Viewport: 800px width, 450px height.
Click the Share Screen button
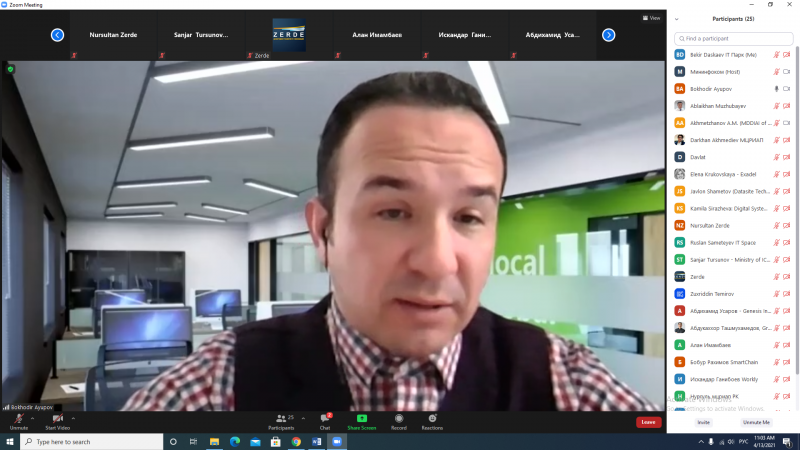click(x=362, y=422)
